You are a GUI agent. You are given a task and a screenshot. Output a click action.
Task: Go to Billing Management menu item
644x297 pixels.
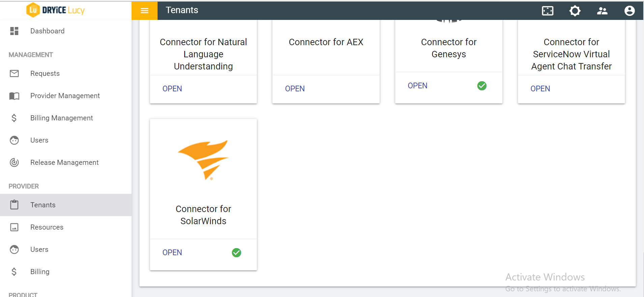61,118
